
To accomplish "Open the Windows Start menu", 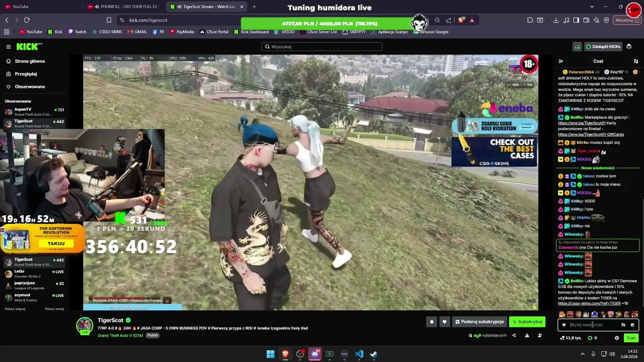I will click(x=271, y=354).
